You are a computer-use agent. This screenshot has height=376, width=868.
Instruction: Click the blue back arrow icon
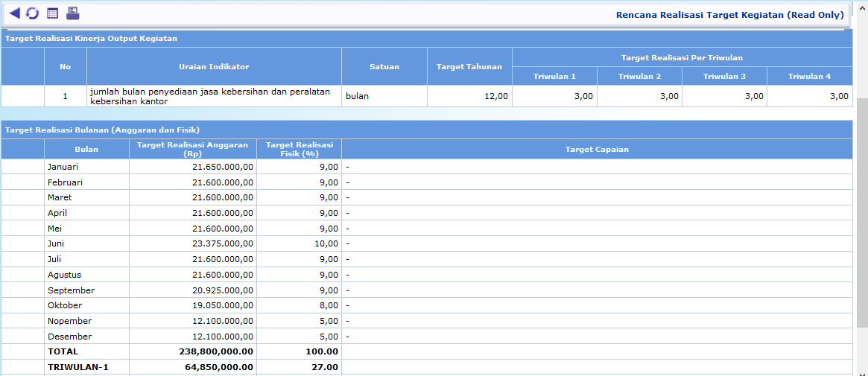click(14, 13)
